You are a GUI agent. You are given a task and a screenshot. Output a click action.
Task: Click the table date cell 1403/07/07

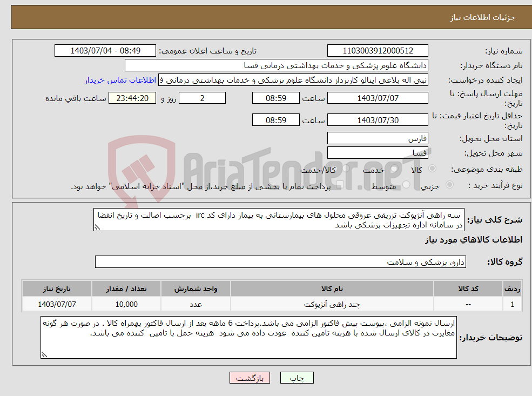point(57,304)
